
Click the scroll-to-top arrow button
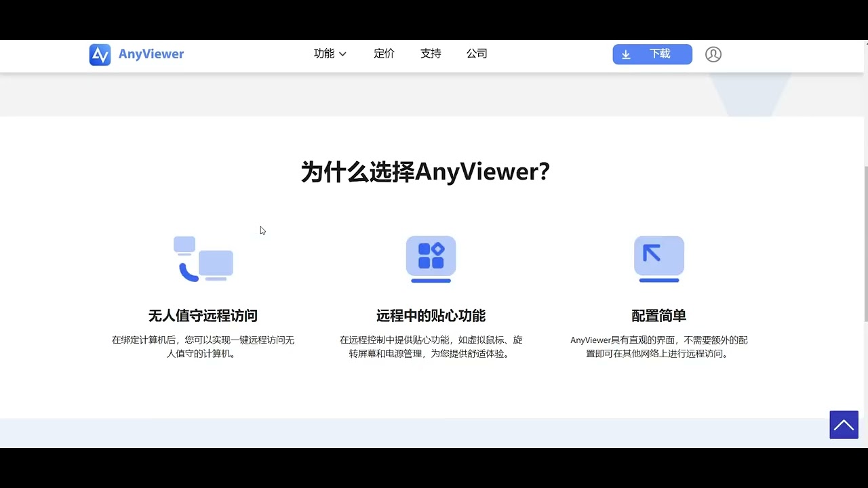pyautogui.click(x=844, y=425)
